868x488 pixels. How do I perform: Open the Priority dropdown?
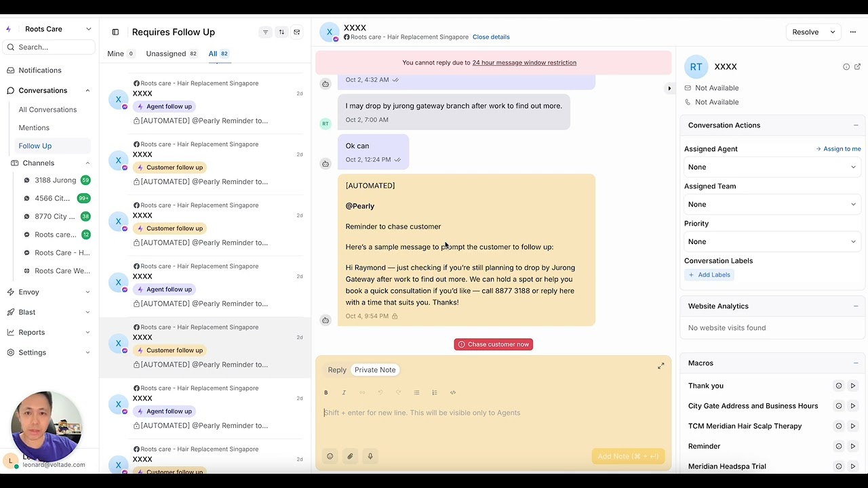click(772, 241)
